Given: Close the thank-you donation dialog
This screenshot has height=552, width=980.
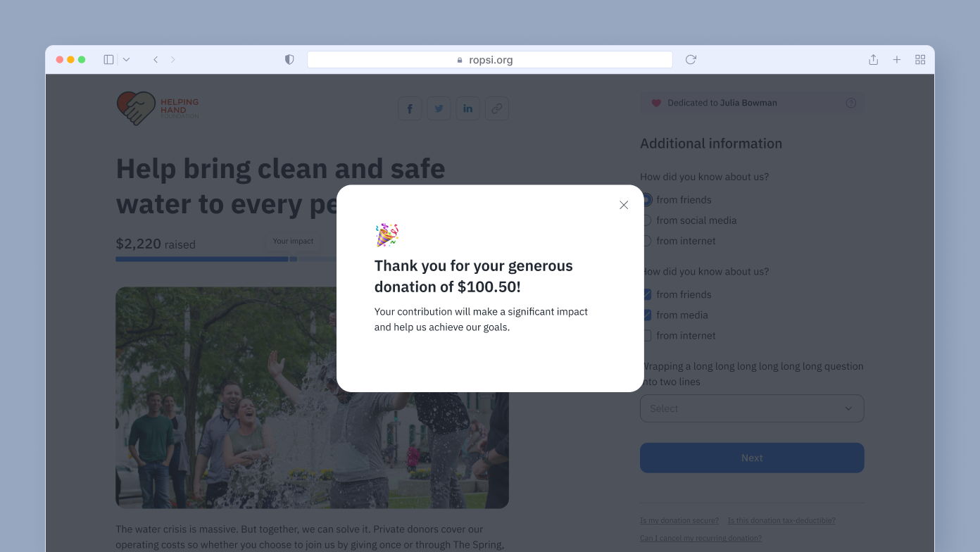Looking at the screenshot, I should [624, 205].
